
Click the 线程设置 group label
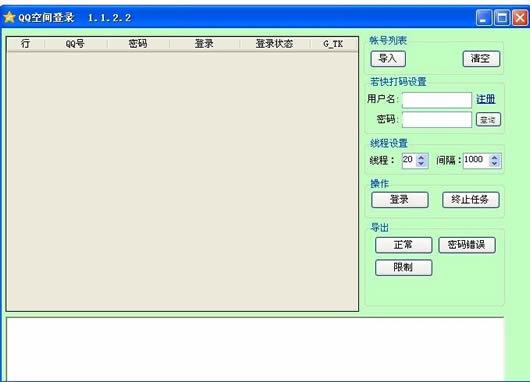(x=389, y=143)
